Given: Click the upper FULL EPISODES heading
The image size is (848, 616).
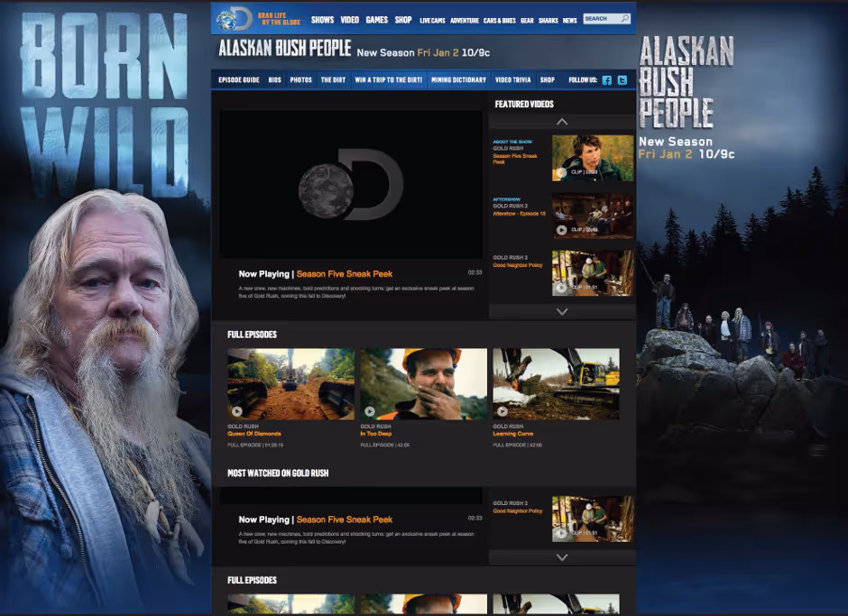Looking at the screenshot, I should [x=252, y=335].
